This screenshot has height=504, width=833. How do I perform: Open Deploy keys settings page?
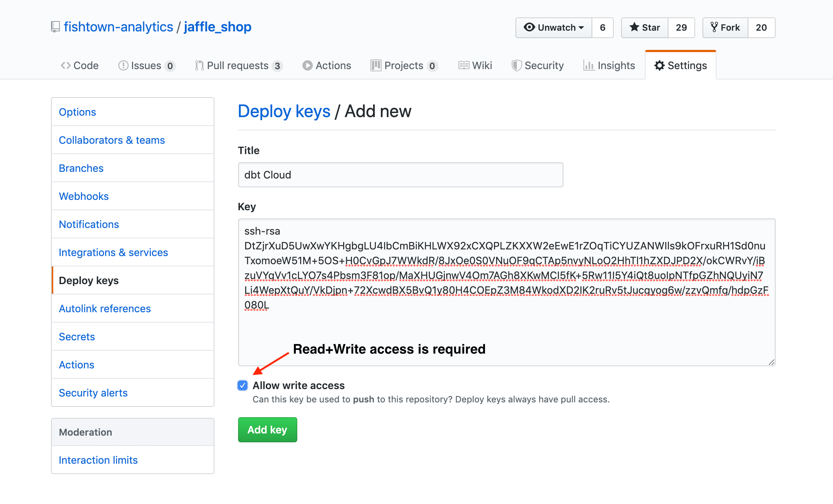click(x=88, y=280)
